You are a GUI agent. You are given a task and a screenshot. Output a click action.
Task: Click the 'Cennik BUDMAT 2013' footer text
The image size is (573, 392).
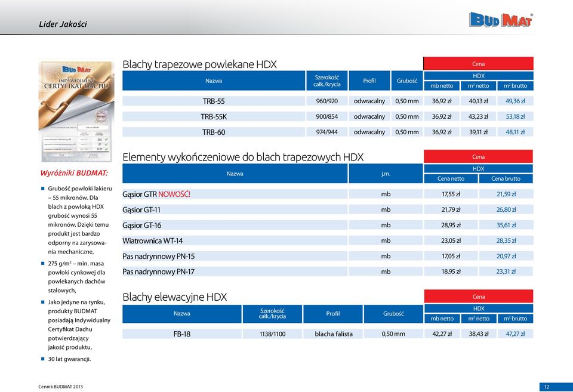pos(61,387)
